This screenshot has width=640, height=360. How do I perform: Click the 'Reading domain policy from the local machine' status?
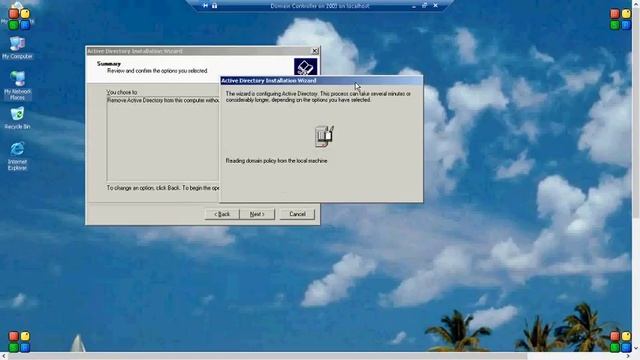276,161
